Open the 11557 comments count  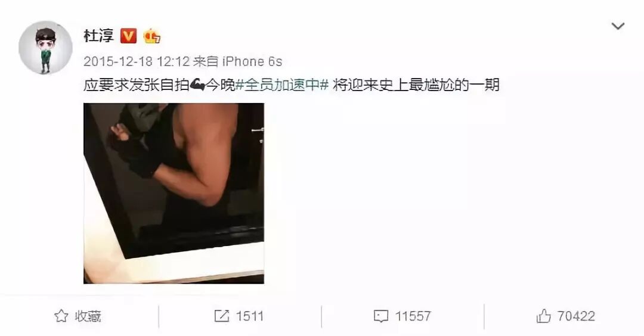point(413,316)
